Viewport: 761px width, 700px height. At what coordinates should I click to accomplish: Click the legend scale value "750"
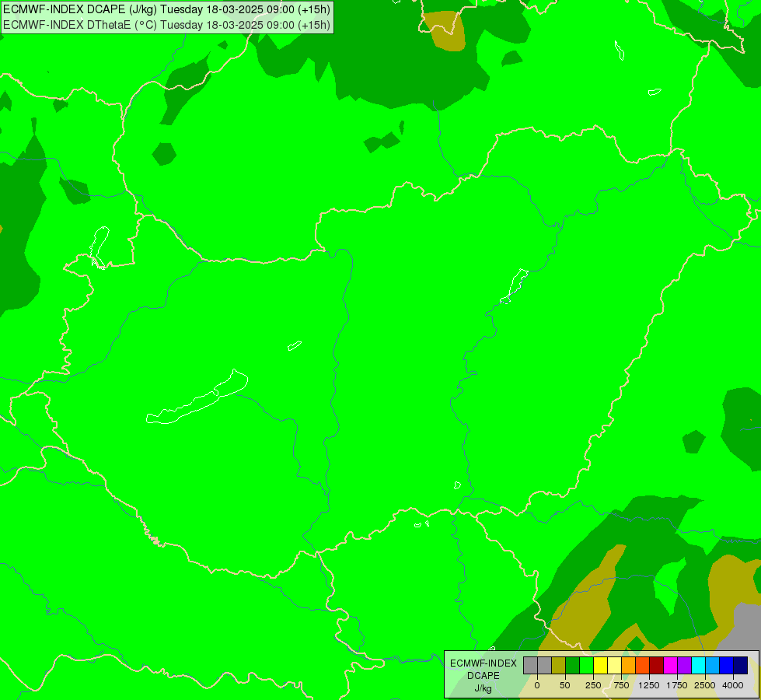(x=621, y=685)
